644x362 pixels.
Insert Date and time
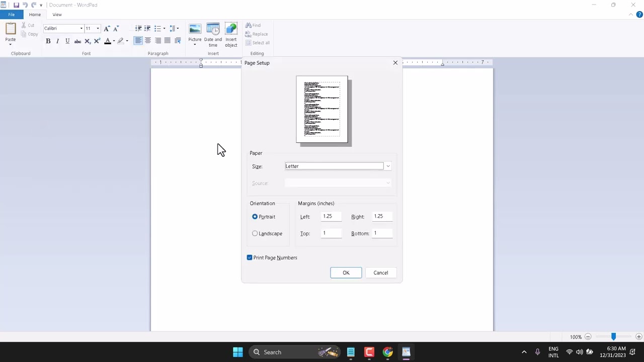(x=213, y=35)
